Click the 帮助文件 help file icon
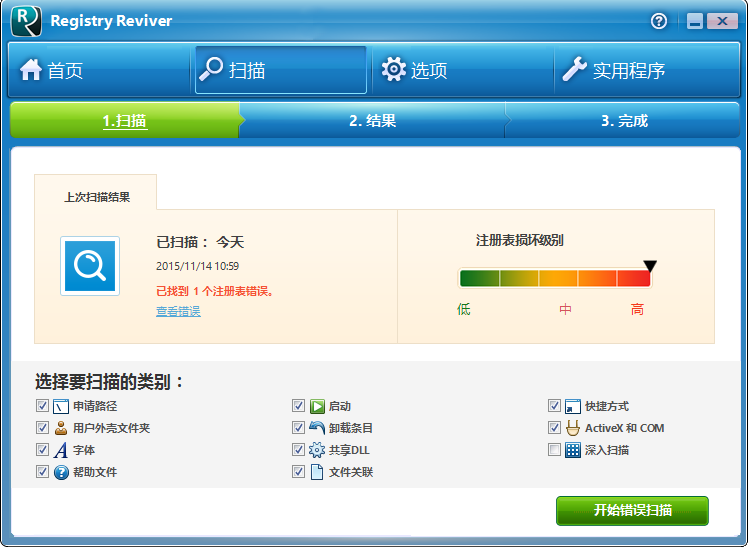Screen dimensions: 751x550 [61, 472]
